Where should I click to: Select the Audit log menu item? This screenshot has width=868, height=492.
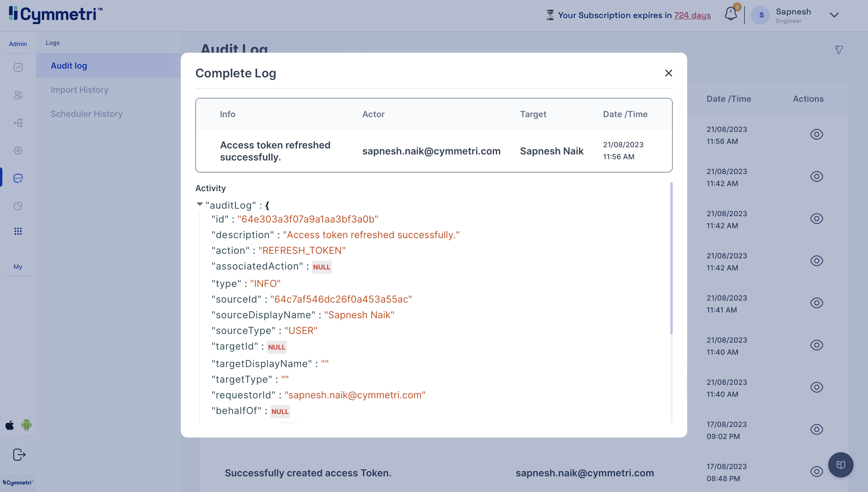pyautogui.click(x=69, y=66)
